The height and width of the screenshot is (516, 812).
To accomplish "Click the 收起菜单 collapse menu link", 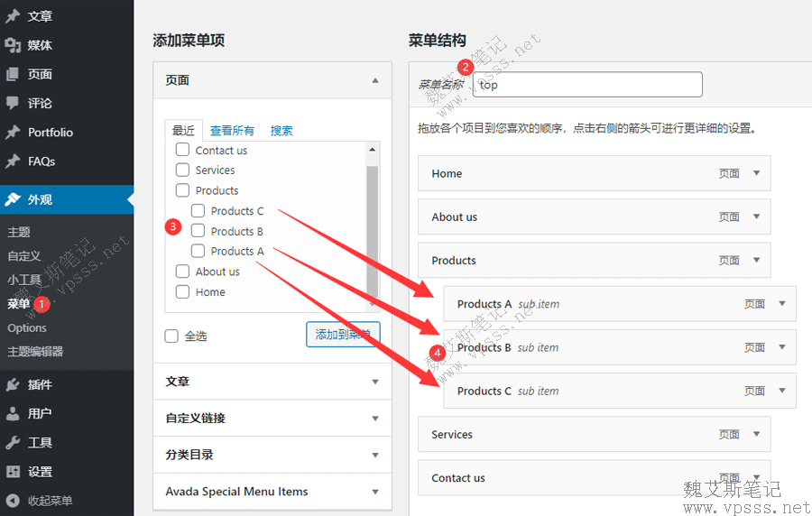I will [x=50, y=501].
